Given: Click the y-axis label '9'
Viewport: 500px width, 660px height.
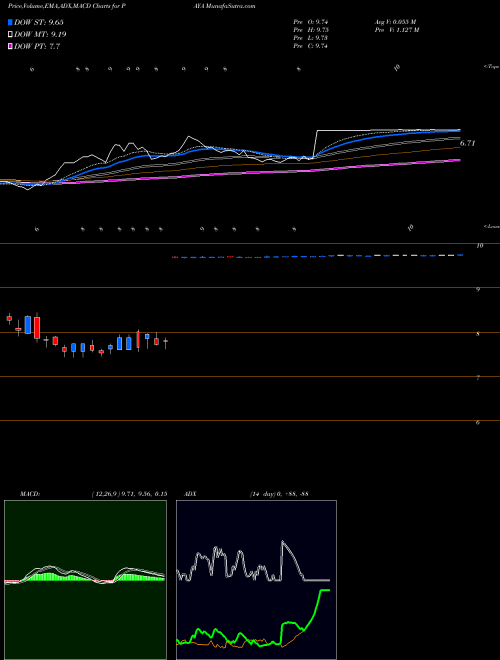Looking at the screenshot, I should (x=478, y=290).
